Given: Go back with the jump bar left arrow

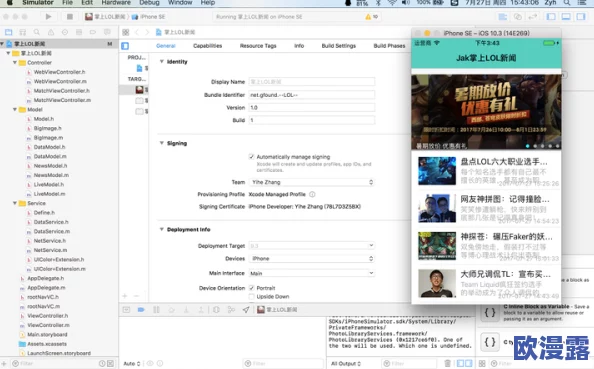Looking at the screenshot, I should tap(137, 32).
